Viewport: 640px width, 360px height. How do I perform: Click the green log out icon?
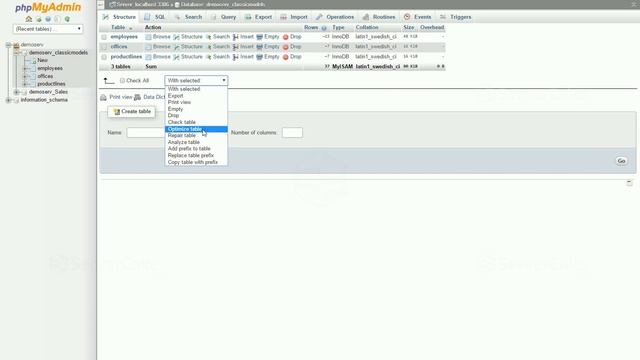point(39,19)
